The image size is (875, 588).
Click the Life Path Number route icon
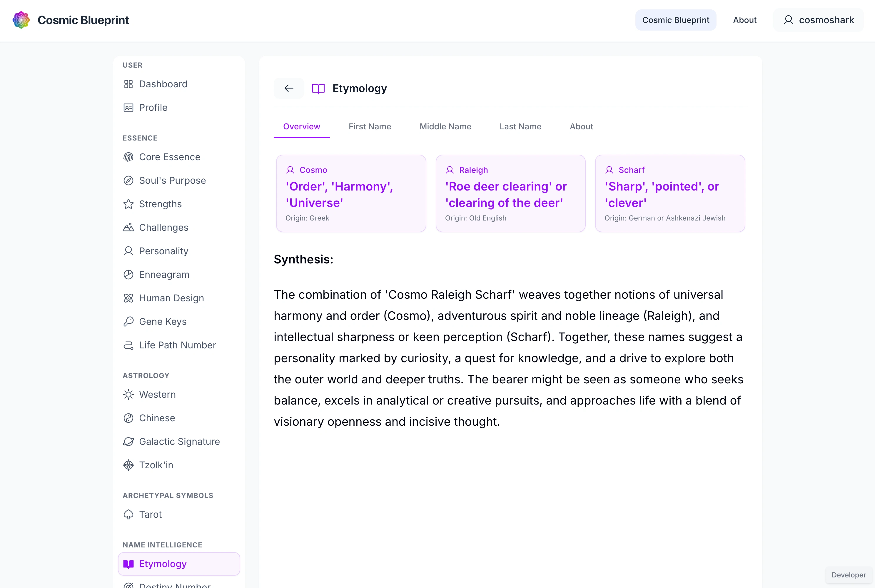coord(128,345)
